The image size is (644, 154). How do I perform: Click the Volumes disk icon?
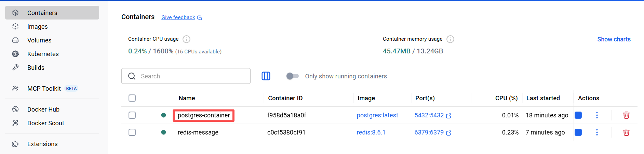15,40
